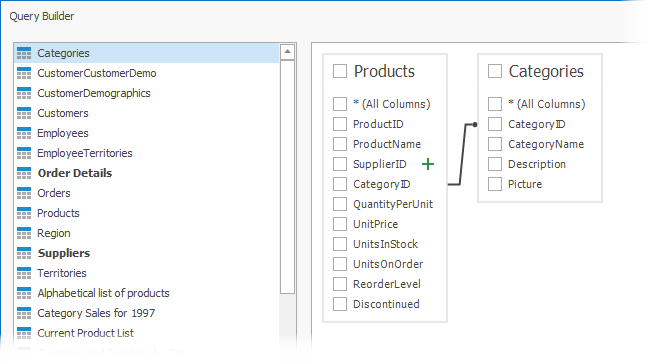Select Alphabetical list of products entry

147,293
